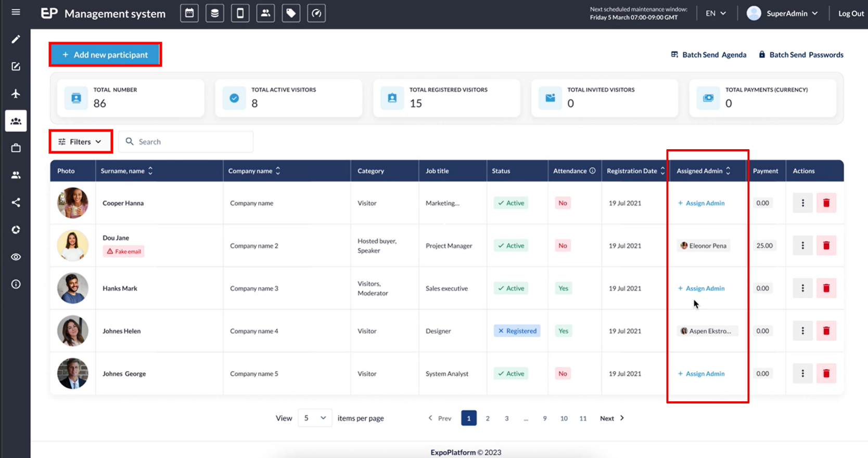Image resolution: width=868 pixels, height=458 pixels.
Task: Click the Attendance info icon
Action: [x=592, y=171]
